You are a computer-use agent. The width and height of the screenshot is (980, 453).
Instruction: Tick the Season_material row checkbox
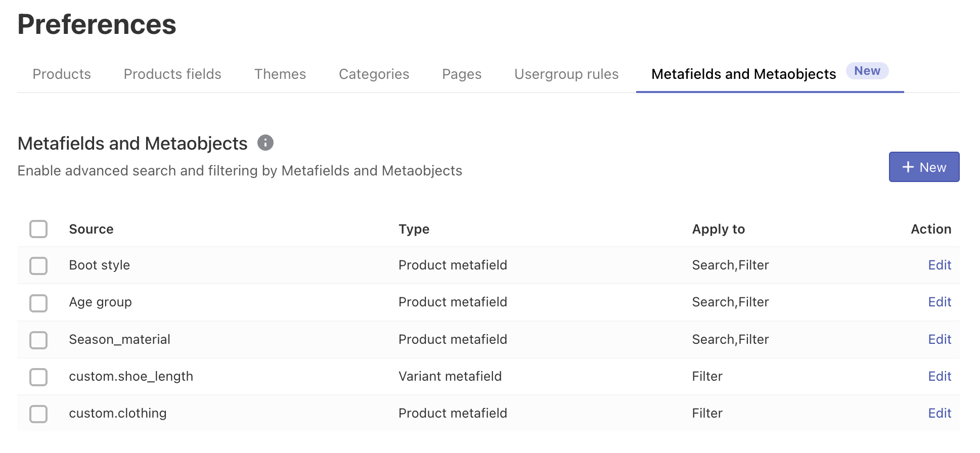pyautogui.click(x=38, y=340)
